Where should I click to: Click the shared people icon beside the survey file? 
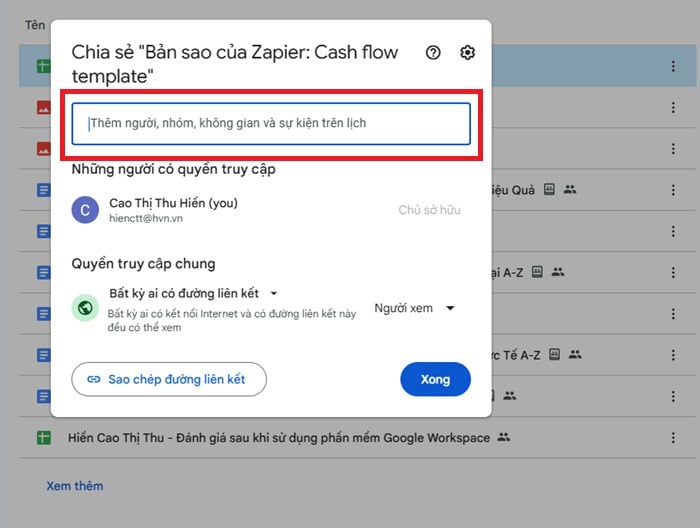click(x=504, y=438)
